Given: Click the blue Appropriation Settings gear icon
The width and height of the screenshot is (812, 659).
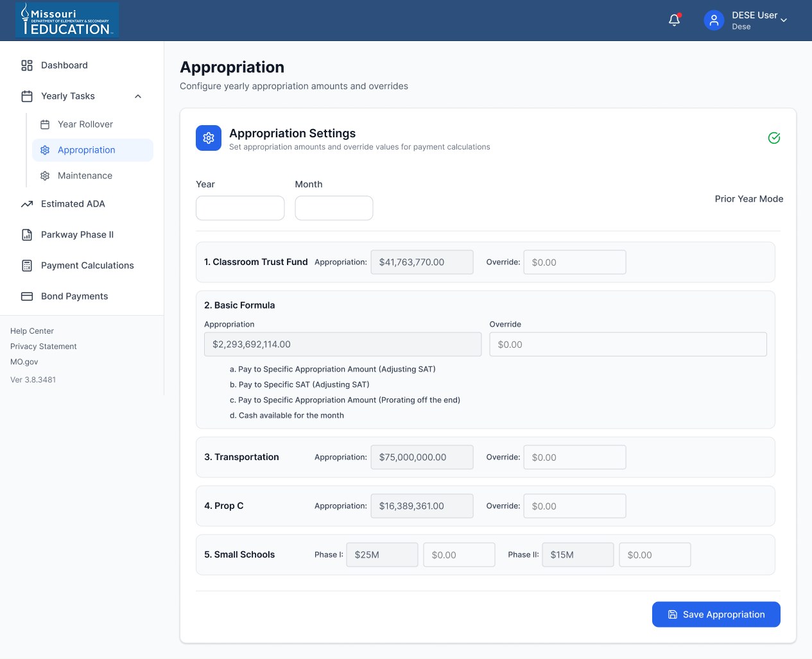Looking at the screenshot, I should [x=209, y=138].
